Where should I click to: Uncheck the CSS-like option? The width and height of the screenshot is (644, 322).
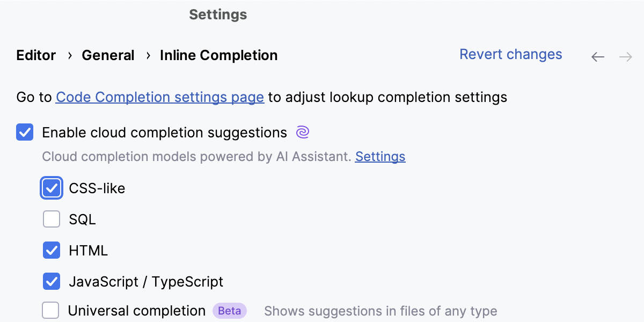(52, 188)
